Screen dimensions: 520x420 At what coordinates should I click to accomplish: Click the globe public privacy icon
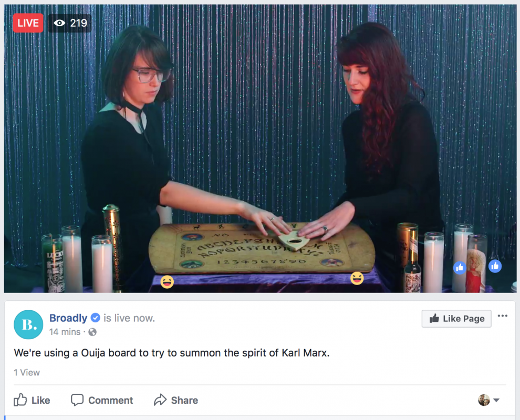[92, 332]
